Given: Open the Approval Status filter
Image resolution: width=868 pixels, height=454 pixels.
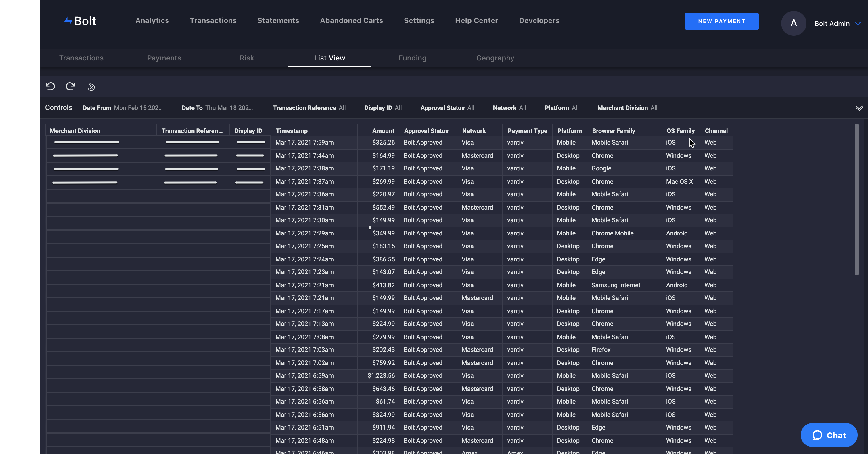Looking at the screenshot, I should (x=447, y=108).
